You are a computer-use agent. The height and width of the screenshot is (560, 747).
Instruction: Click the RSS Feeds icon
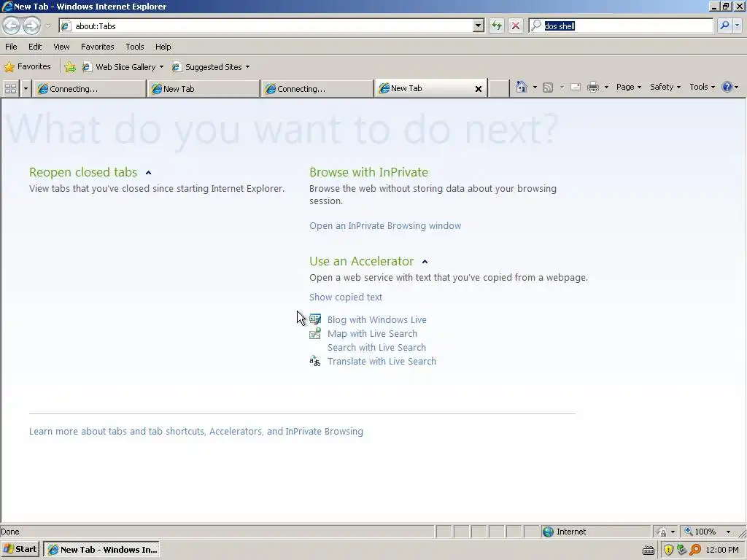click(x=548, y=87)
